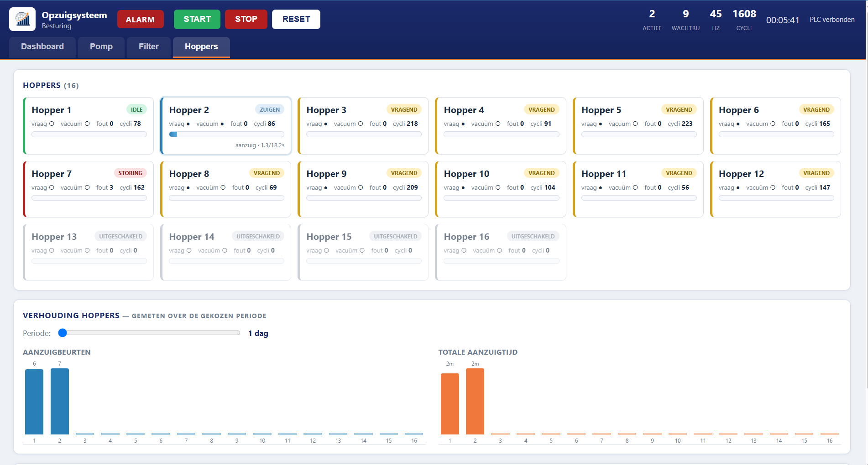The image size is (868, 465).
Task: Click the disabled Hopper 13 title
Action: (x=54, y=237)
